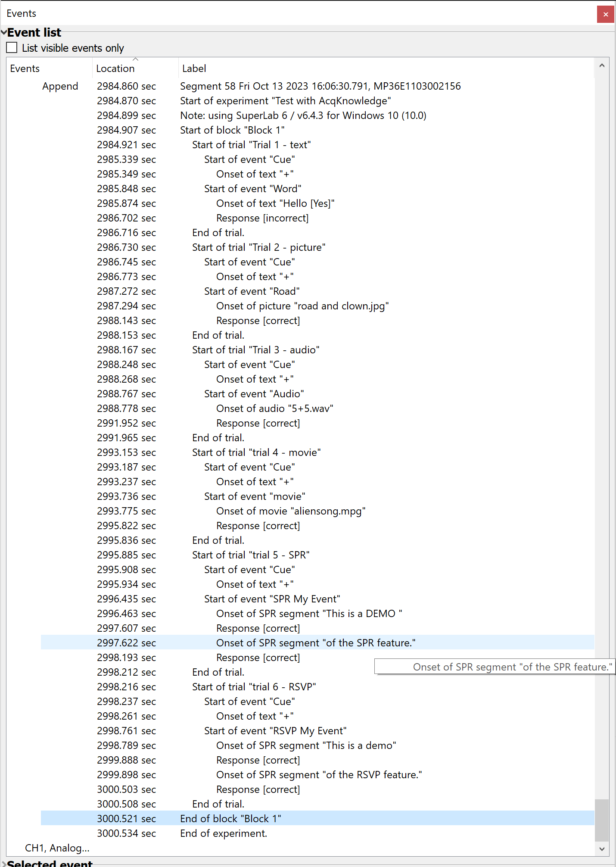Close the Events panel
The height and width of the screenshot is (867, 616).
(x=605, y=14)
